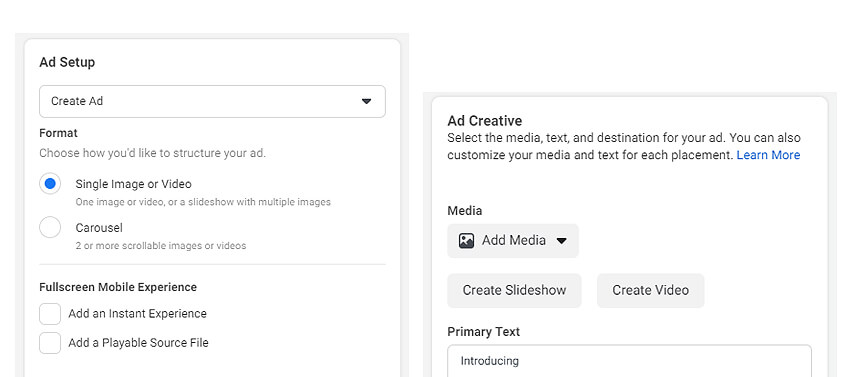Click the Format section label
This screenshot has width=848, height=377.
pyautogui.click(x=58, y=133)
